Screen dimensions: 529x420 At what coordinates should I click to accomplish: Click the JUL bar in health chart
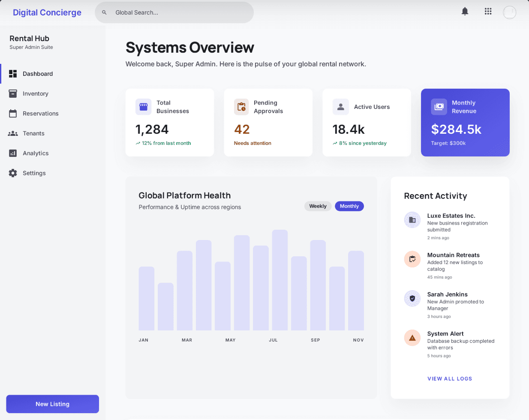[x=280, y=280]
